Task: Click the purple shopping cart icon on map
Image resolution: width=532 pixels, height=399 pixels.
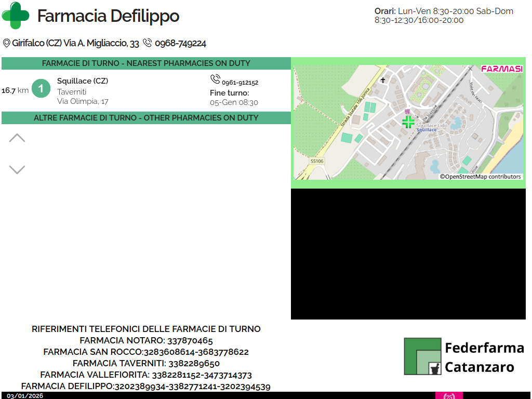Action: coord(407,111)
